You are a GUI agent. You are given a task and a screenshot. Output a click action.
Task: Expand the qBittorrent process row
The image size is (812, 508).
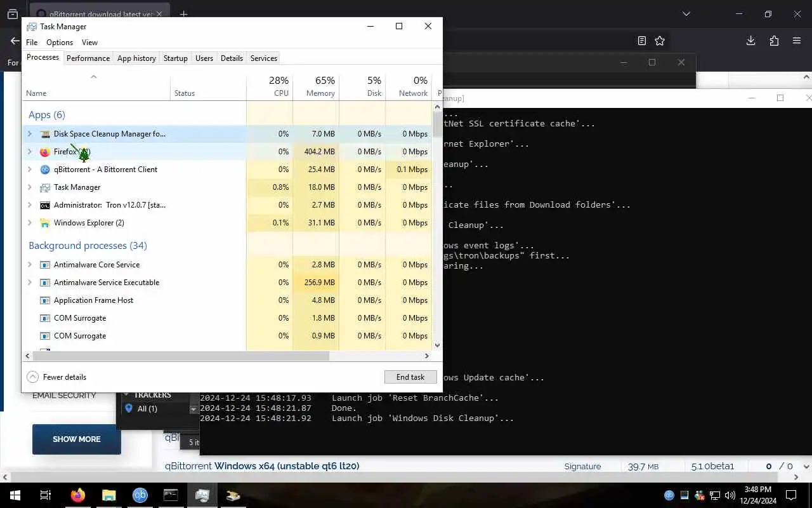[30, 170]
